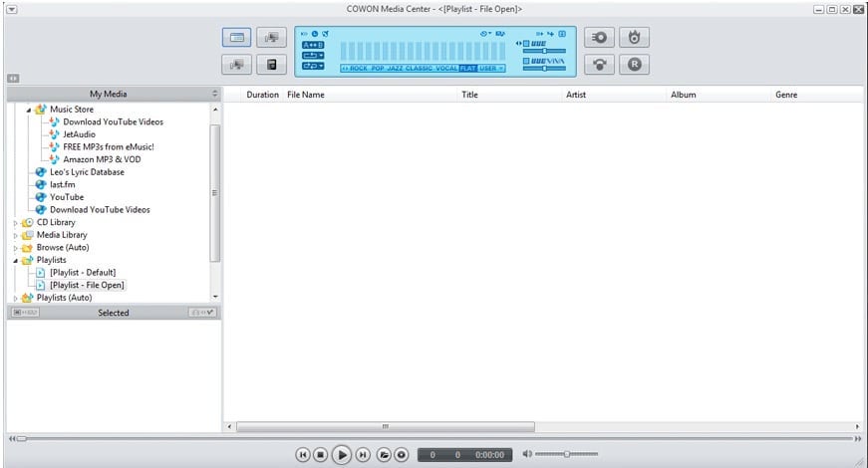Open the upper repeat mode dropdown
This screenshot has width=868, height=468.
(x=313, y=56)
